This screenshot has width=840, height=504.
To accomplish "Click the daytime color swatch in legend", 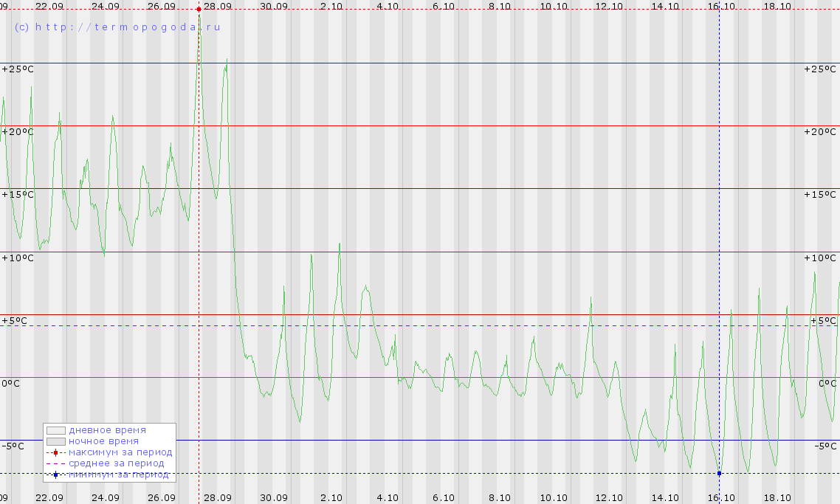I will point(56,430).
